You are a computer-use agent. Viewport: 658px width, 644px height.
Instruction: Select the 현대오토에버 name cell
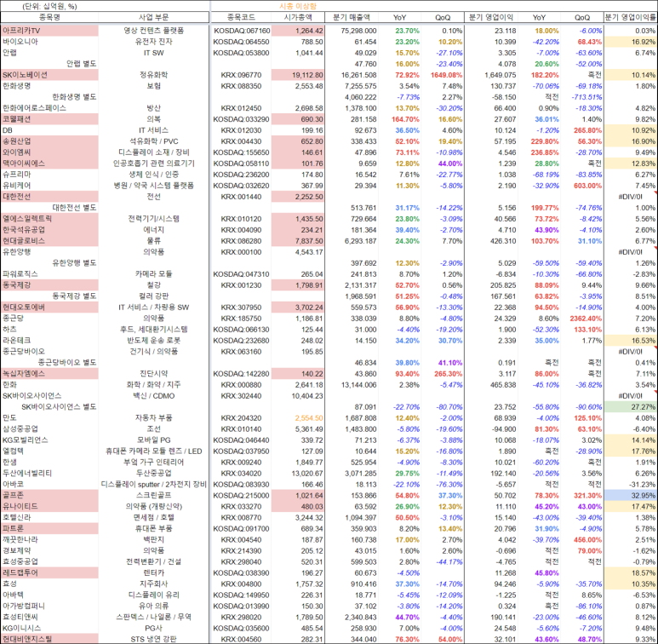[x=49, y=307]
